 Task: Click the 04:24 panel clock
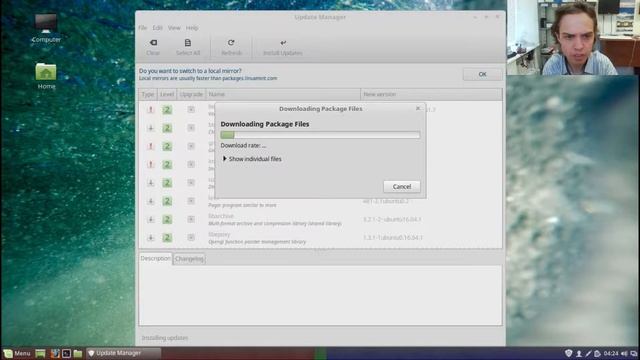[x=611, y=353]
